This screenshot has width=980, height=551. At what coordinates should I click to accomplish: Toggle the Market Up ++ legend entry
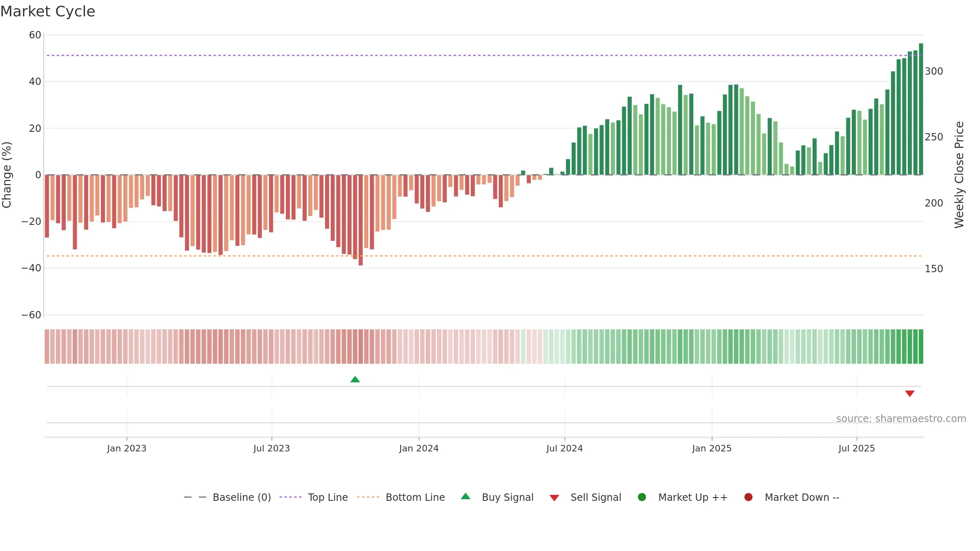(683, 497)
